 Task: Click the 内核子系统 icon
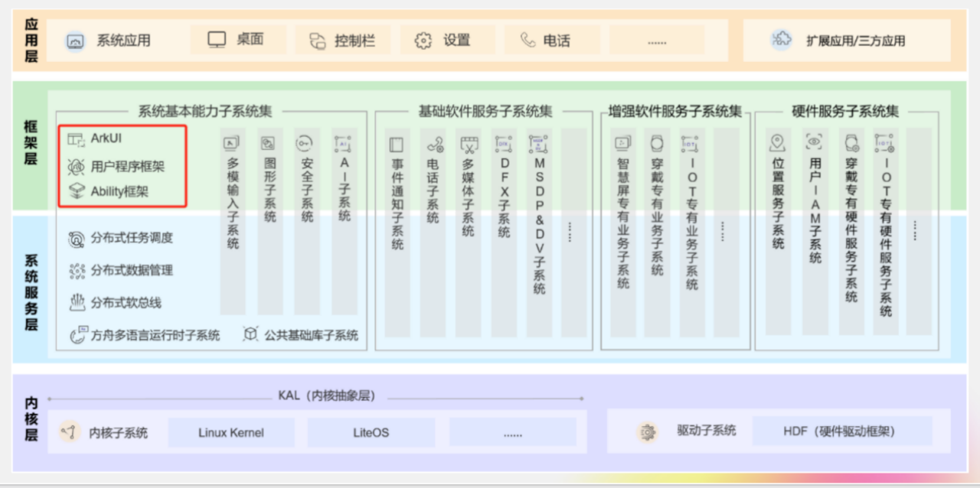pos(70,433)
